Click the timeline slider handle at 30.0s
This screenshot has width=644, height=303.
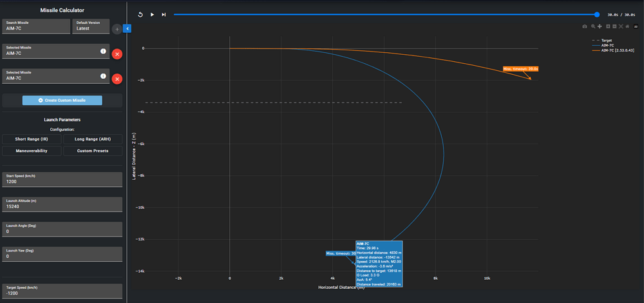(x=597, y=14)
